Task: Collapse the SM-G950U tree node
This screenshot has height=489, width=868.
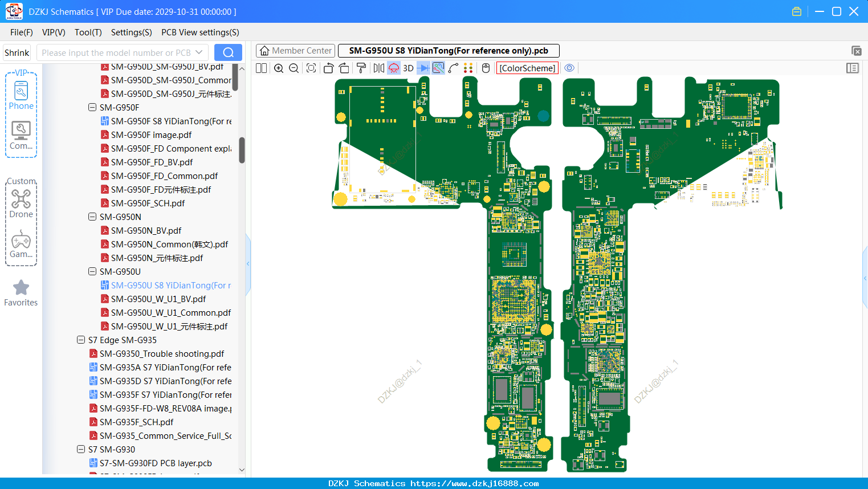Action: tap(92, 271)
